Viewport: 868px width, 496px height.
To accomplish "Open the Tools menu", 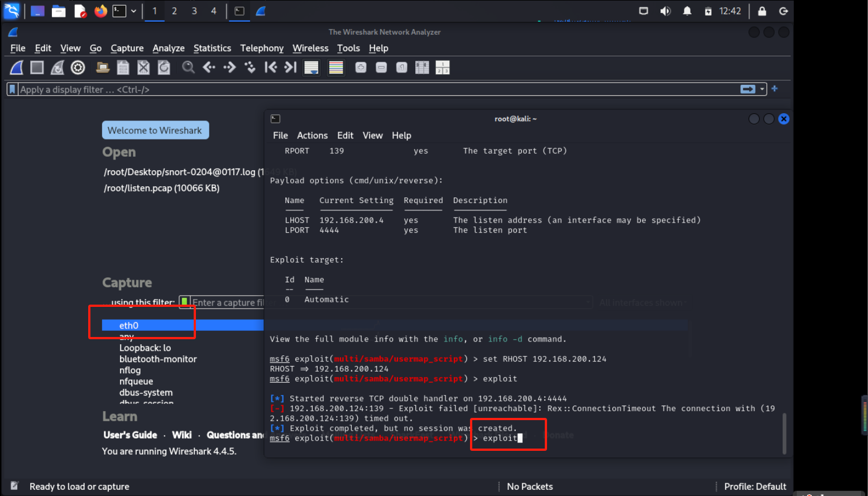I will [348, 49].
